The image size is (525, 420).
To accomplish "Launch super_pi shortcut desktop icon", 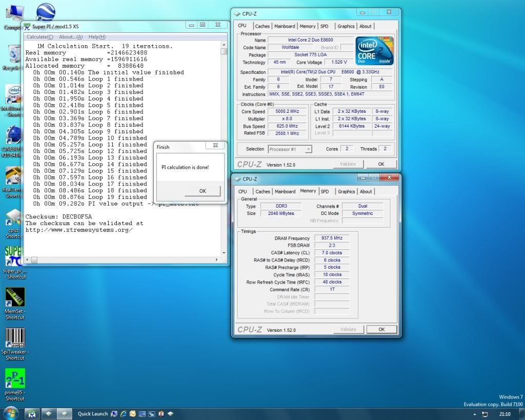I will tap(14, 263).
